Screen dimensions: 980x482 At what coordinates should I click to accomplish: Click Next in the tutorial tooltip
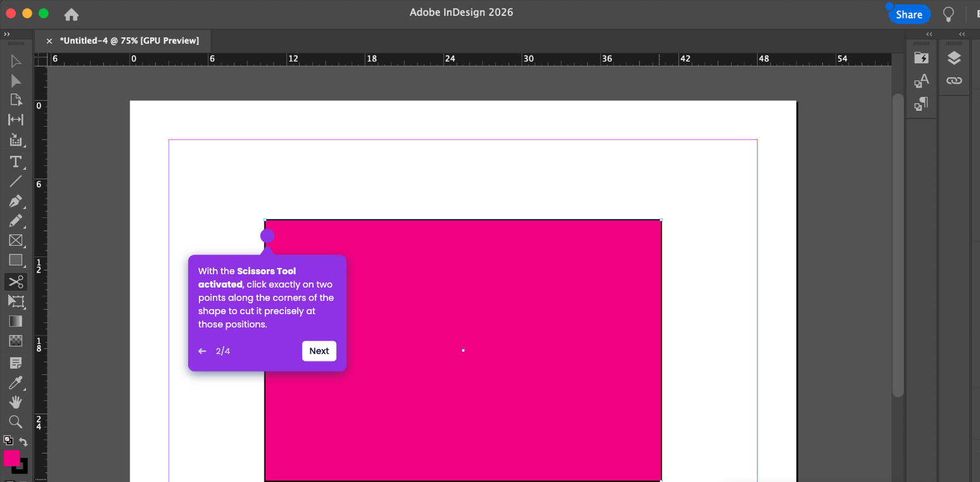click(319, 351)
